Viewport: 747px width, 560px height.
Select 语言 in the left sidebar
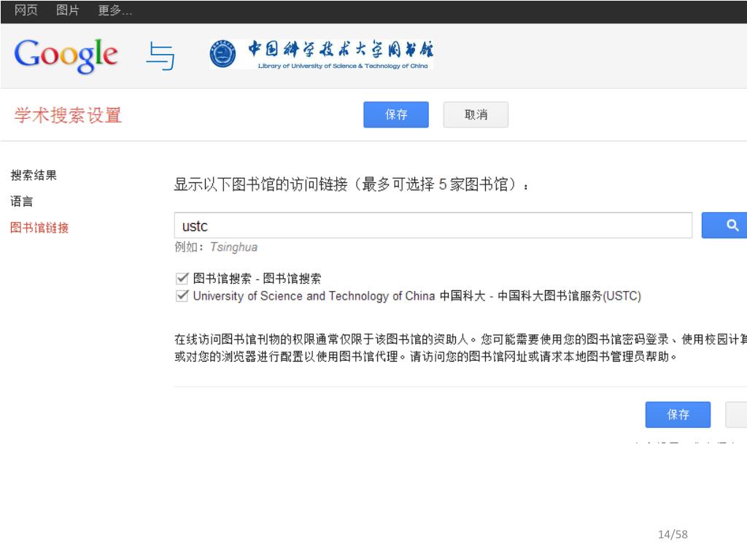[x=22, y=201]
